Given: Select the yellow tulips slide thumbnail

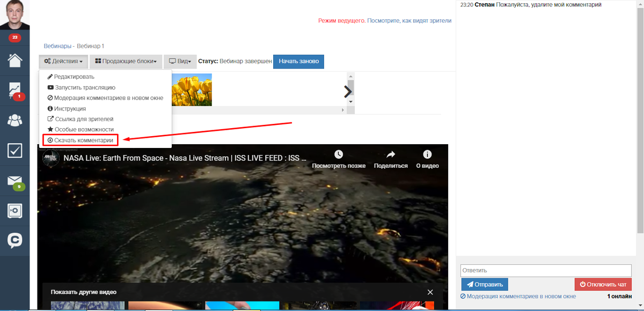Looking at the screenshot, I should [192, 90].
